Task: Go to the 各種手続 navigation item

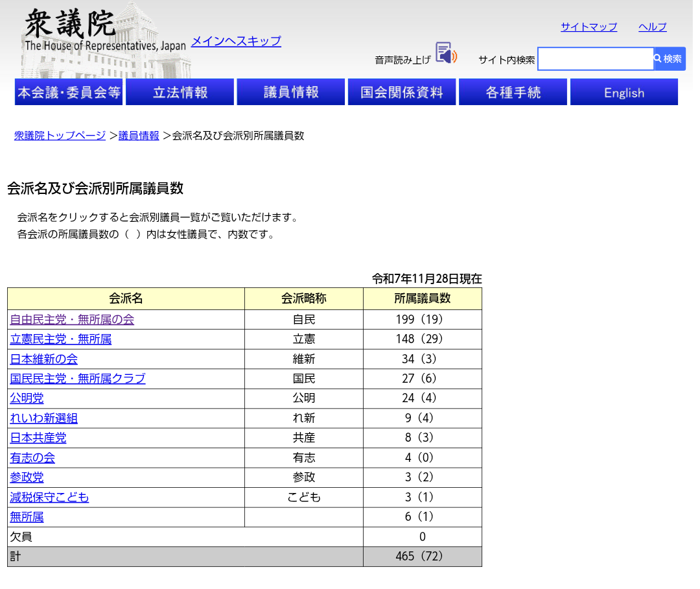Action: pos(513,92)
